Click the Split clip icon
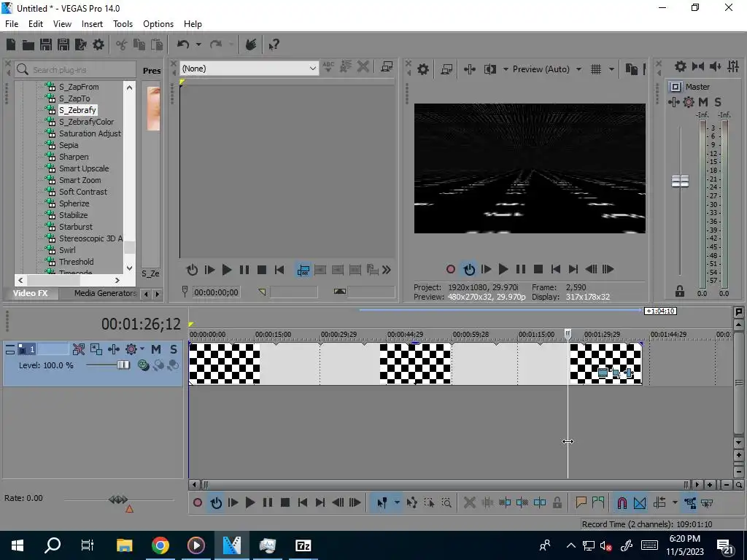 pyautogui.click(x=540, y=502)
